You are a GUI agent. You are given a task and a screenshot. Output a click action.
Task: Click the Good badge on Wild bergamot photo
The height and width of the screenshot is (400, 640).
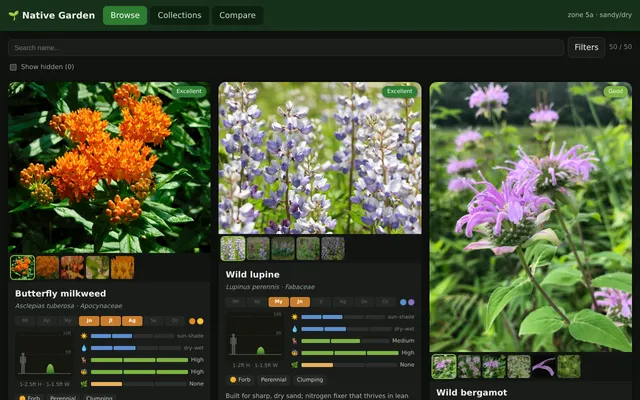616,91
